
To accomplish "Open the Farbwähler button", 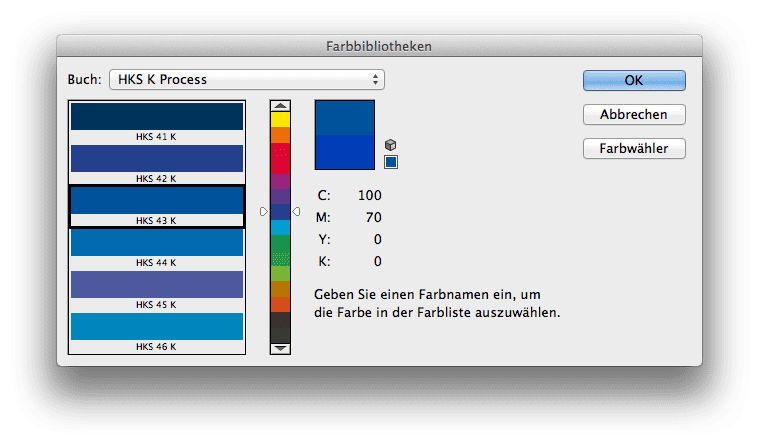I will 634,149.
